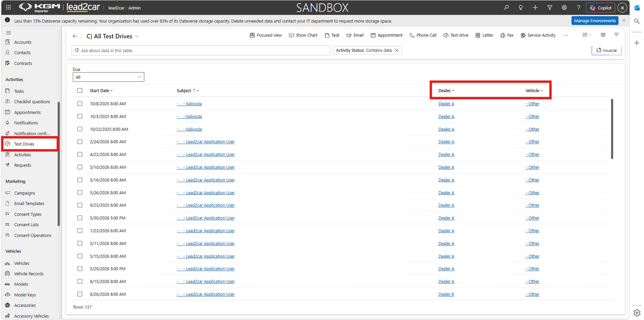
Task: Click the search magnifier in top bar
Action: [x=506, y=8]
